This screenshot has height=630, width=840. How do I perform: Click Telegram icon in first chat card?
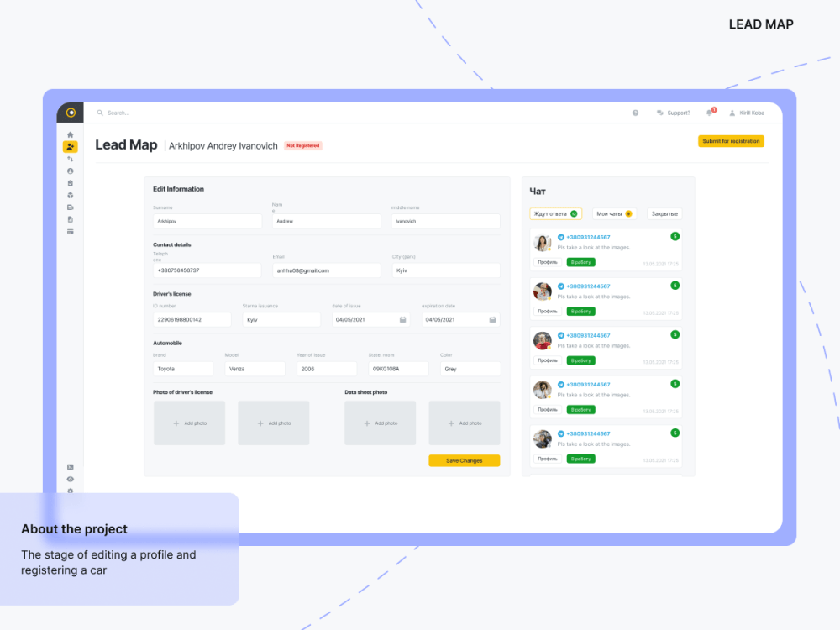[x=561, y=237]
